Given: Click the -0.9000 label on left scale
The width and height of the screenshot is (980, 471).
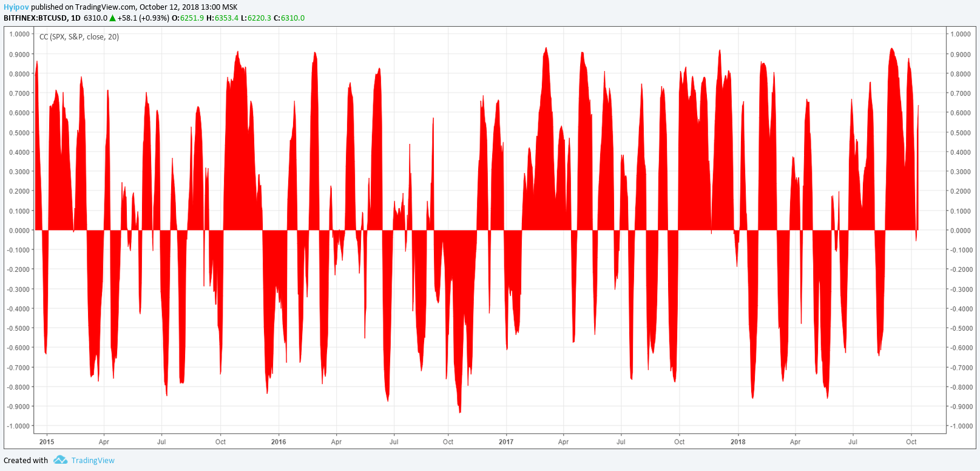Looking at the screenshot, I should click(18, 407).
